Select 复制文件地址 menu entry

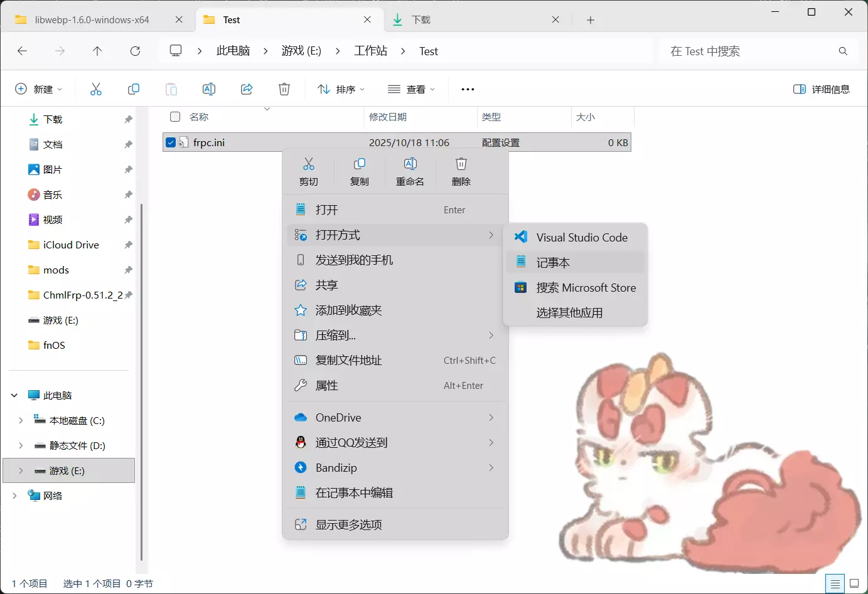point(395,360)
